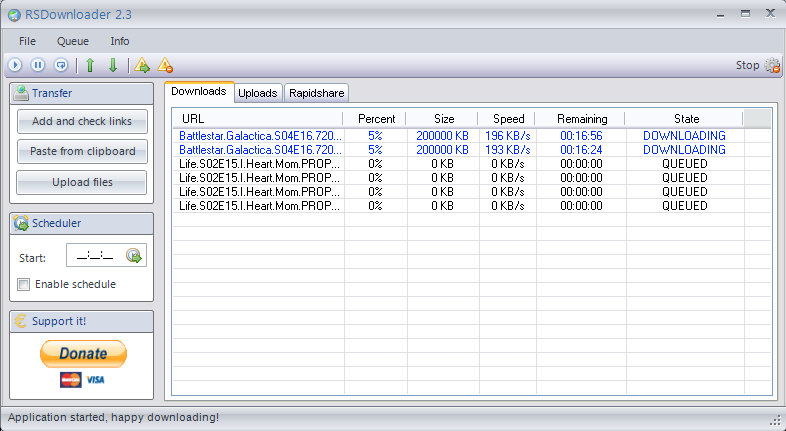The height and width of the screenshot is (431, 786).
Task: Click remaining time 00:16:24
Action: pos(581,150)
